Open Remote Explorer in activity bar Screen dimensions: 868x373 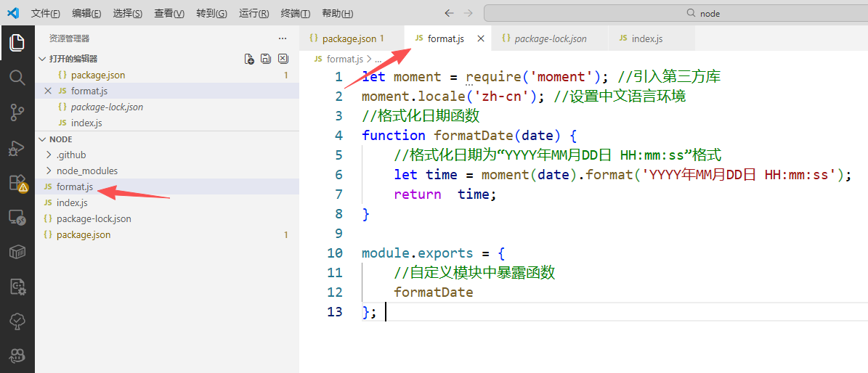coord(17,217)
